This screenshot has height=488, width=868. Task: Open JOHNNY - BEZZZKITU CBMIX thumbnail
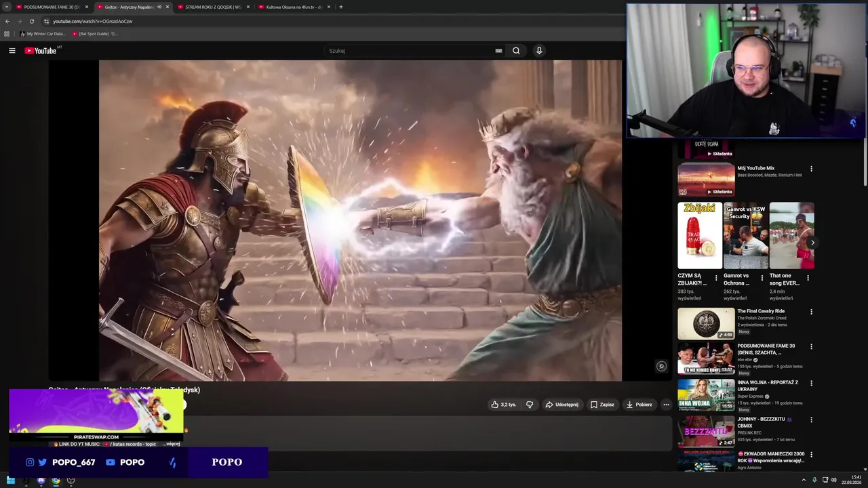coord(706,431)
